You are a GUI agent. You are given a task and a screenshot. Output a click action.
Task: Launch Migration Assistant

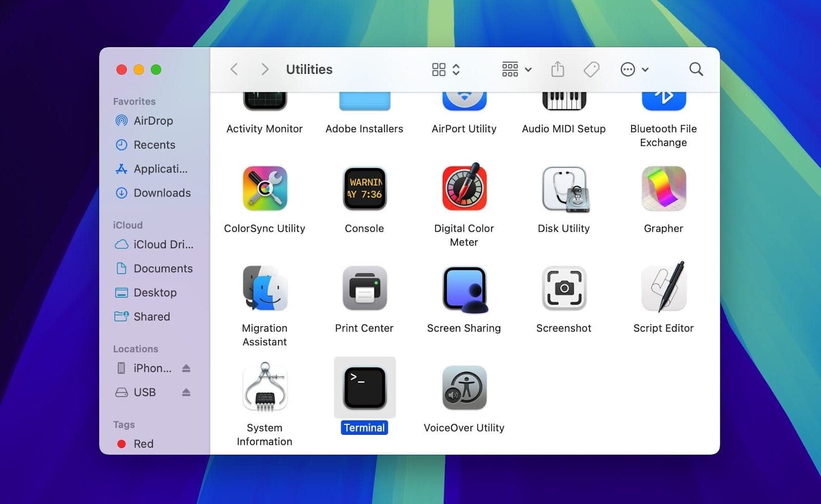[264, 288]
